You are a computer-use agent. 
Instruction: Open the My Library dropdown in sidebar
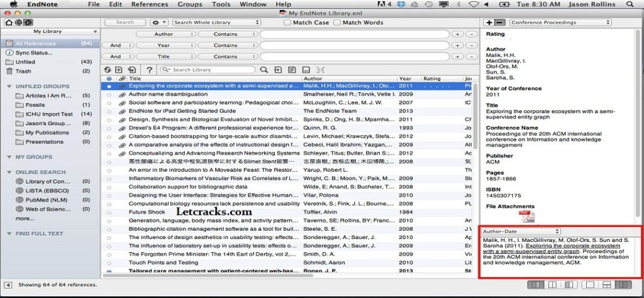pyautogui.click(x=50, y=31)
